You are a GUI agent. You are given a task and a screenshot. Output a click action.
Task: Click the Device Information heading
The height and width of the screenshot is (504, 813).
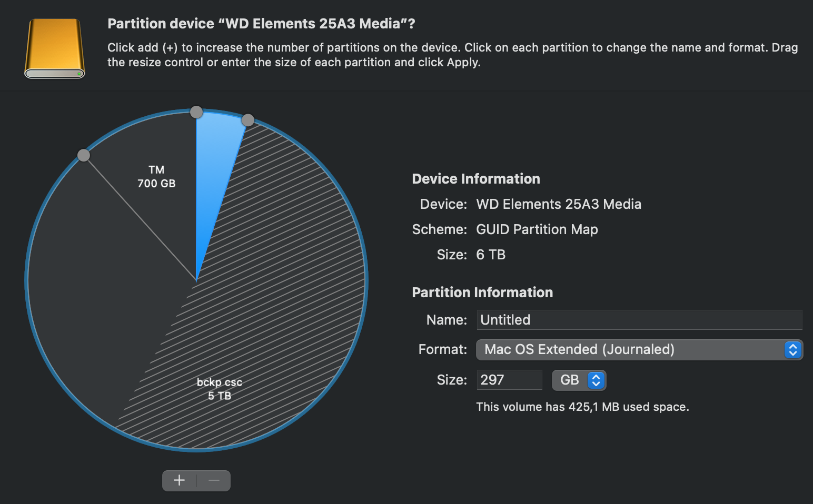pos(475,178)
